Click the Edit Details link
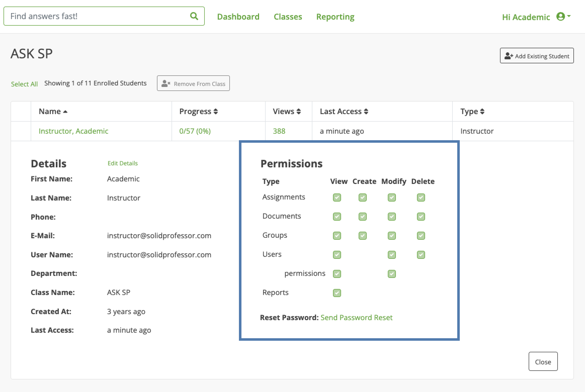Viewport: 585px width, 392px height. tap(122, 163)
